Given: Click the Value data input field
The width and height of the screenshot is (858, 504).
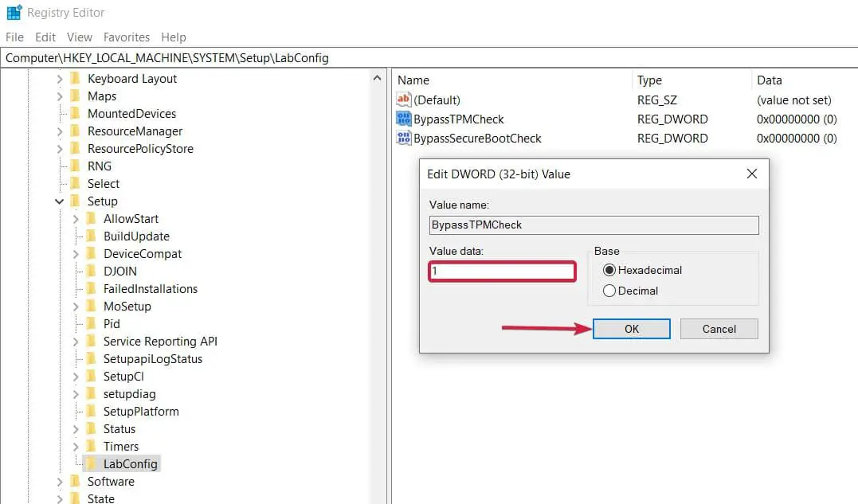Looking at the screenshot, I should click(x=503, y=272).
